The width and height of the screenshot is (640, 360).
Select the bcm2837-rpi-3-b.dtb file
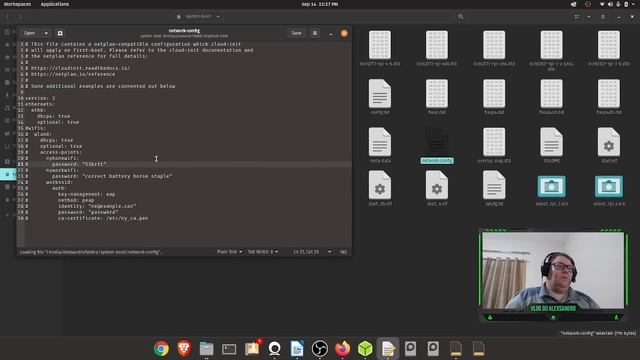(x=609, y=48)
